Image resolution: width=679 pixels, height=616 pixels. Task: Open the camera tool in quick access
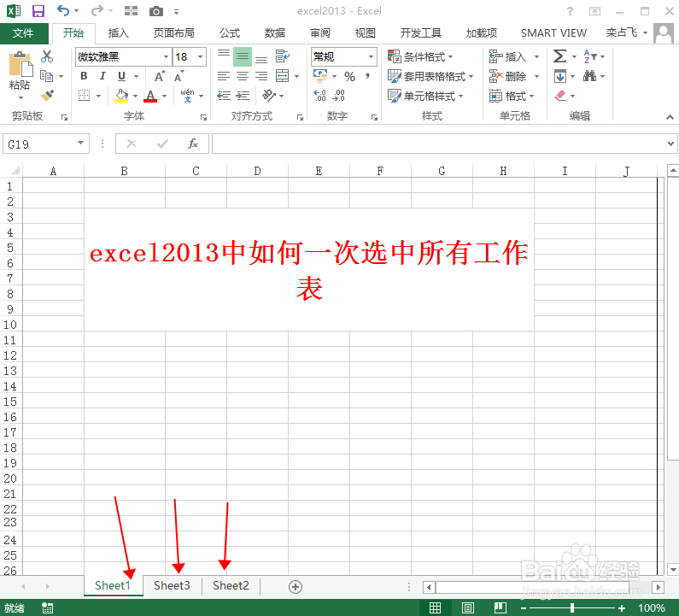156,11
